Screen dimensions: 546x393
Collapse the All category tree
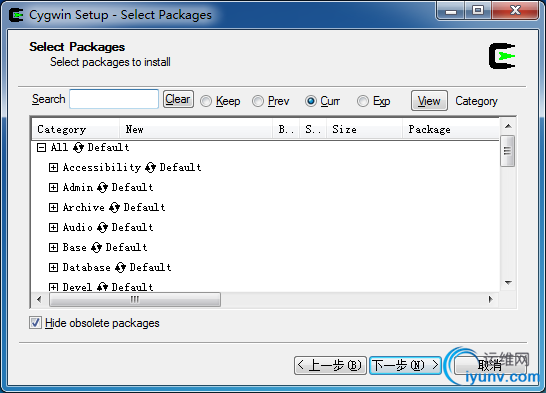[41, 148]
